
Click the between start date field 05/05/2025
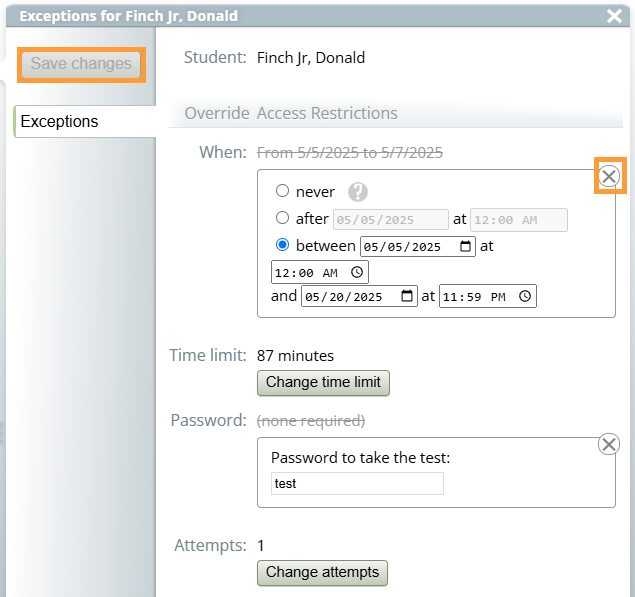coord(418,247)
